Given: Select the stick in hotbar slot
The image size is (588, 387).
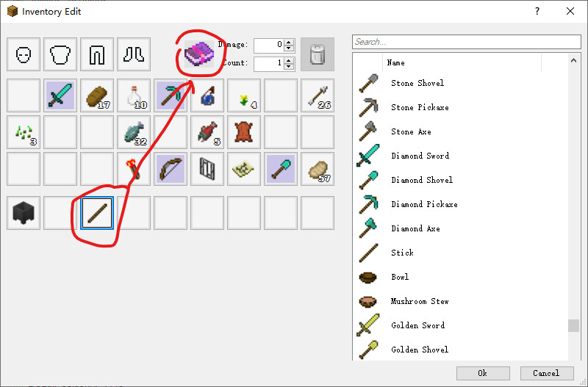Looking at the screenshot, I should [x=97, y=213].
